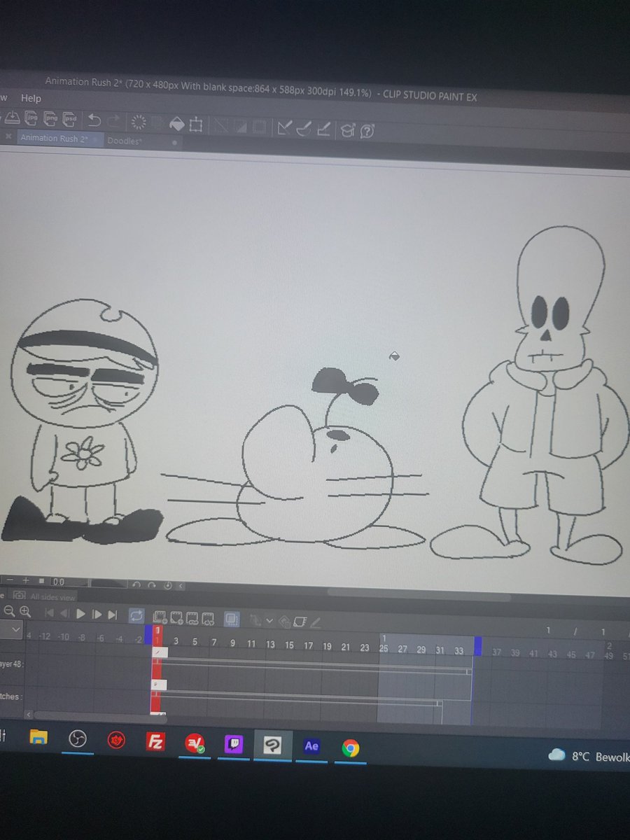630x840 pixels.
Task: Click the zoom out minus under canvas
Action: click(10, 581)
